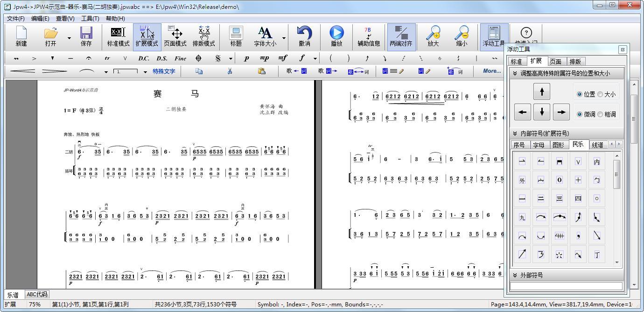Screen dimensions: 644x312
Task: Insert the Fine marking
Action: point(180,58)
